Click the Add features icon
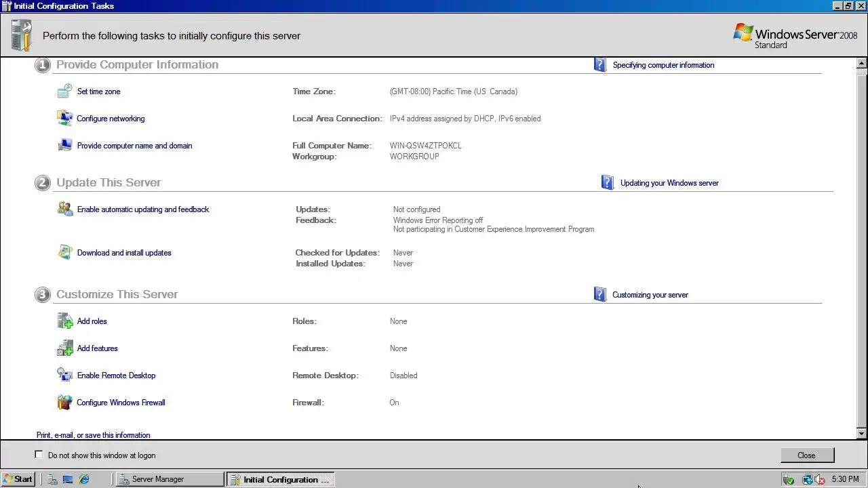 pos(65,348)
